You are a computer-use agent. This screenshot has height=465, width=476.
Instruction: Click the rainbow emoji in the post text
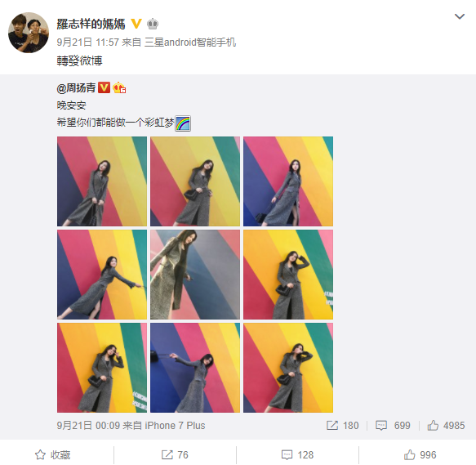point(183,123)
